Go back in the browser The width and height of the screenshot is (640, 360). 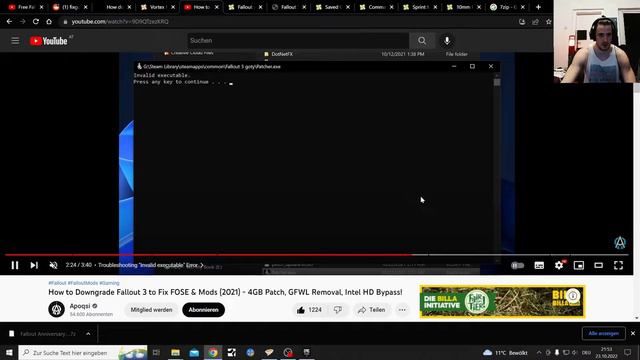coord(9,22)
